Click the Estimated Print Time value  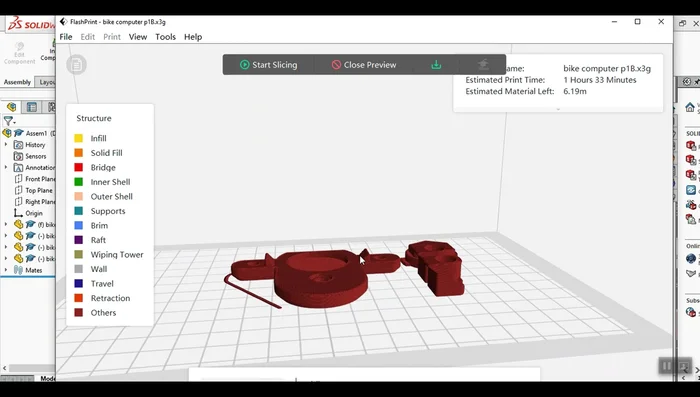point(600,80)
